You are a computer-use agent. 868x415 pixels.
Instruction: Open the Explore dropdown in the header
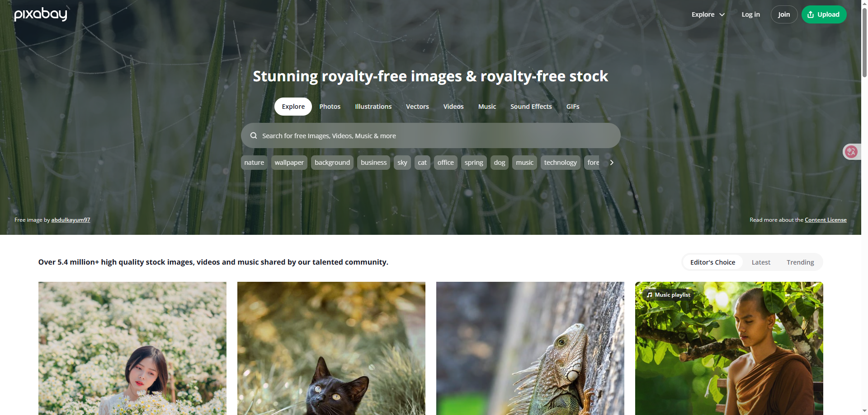pos(708,14)
